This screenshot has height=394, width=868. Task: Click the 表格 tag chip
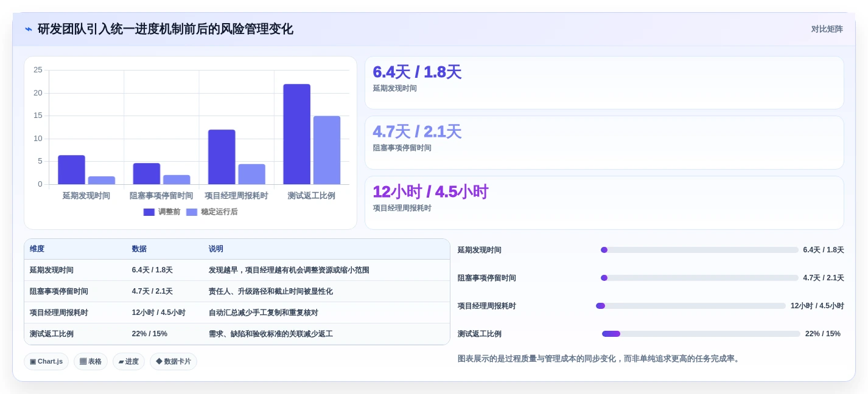[91, 361]
